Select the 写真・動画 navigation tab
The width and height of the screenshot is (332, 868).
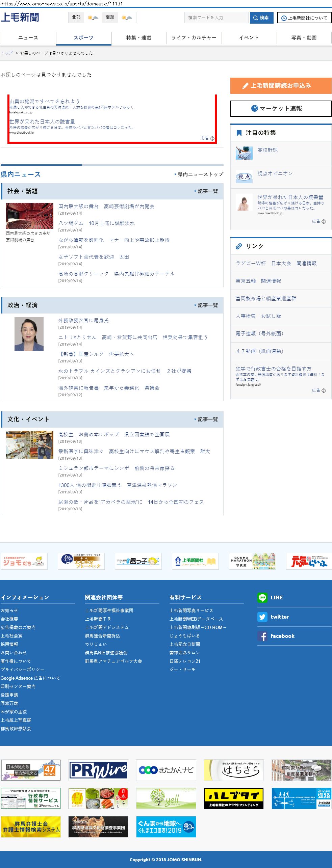(304, 38)
